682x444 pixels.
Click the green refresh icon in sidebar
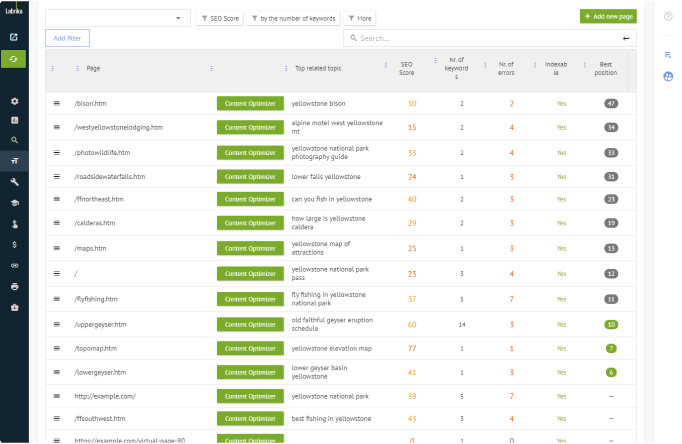click(x=14, y=59)
